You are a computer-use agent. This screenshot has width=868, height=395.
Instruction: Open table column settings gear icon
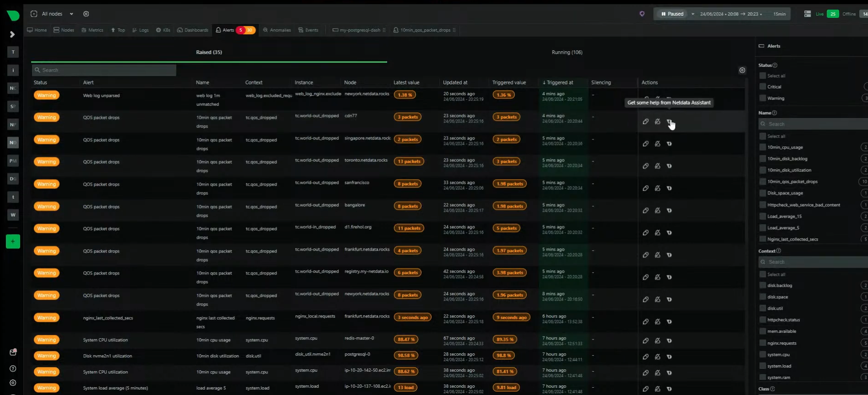742,70
